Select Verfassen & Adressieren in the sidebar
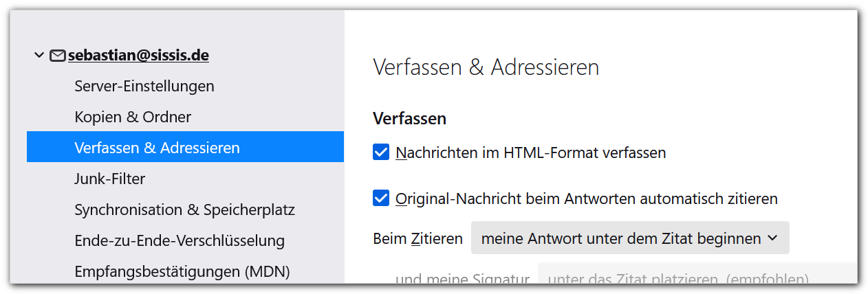868x294 pixels. click(157, 148)
